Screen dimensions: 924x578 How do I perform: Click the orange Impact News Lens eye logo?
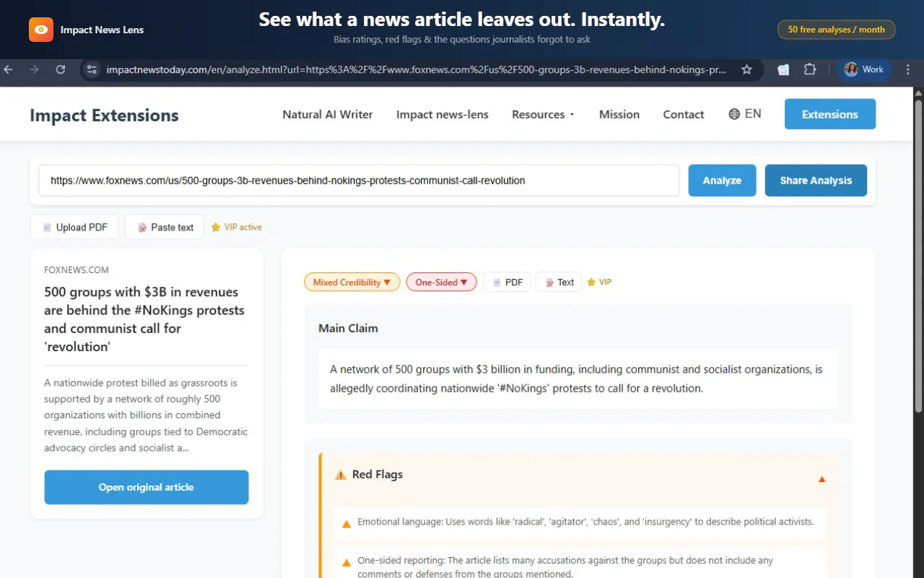click(41, 30)
